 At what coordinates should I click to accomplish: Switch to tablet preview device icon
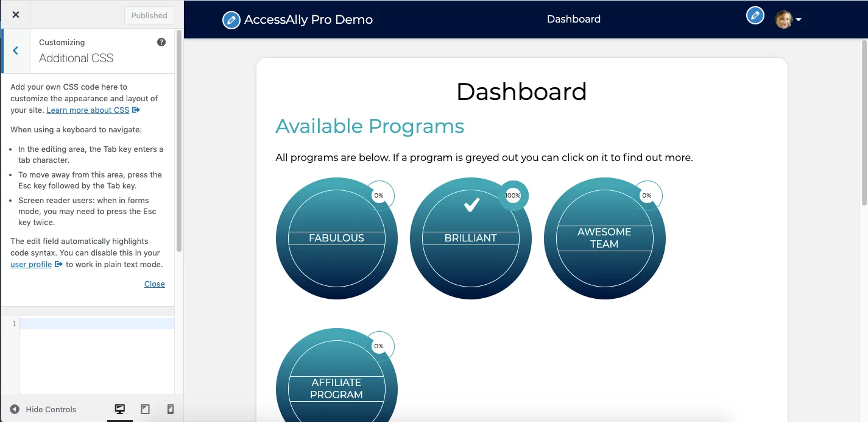coord(145,409)
